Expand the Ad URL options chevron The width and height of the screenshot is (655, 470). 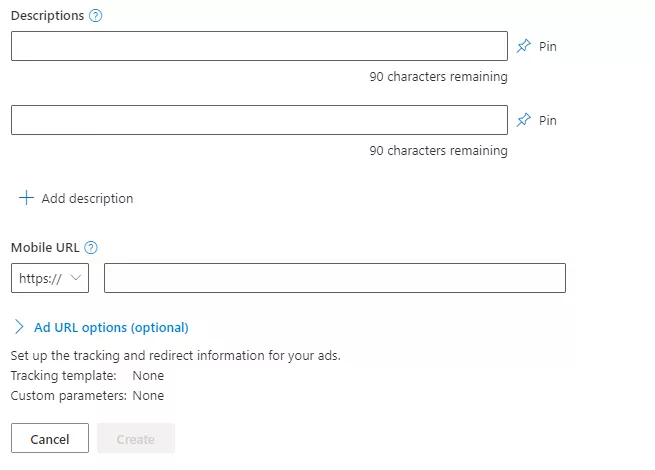point(19,327)
